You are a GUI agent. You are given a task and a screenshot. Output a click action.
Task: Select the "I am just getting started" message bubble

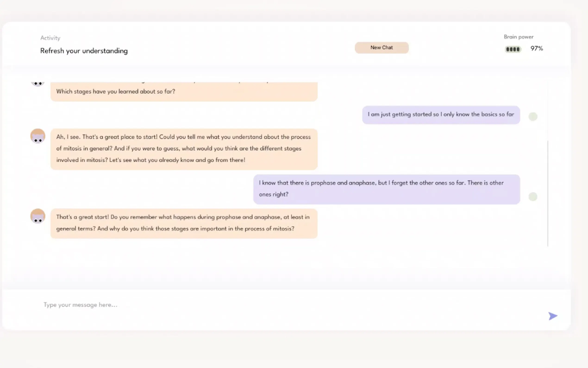[441, 115]
